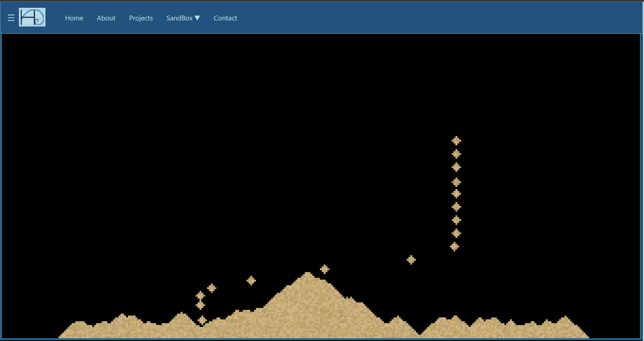Click the peak of the tallest sand mound
644x341 pixels.
(308, 274)
